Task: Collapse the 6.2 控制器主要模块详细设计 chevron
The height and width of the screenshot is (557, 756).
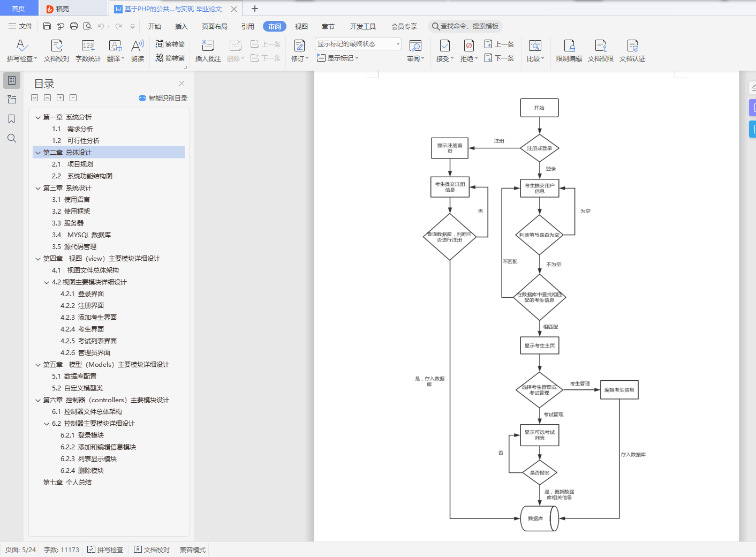Action: [x=47, y=424]
